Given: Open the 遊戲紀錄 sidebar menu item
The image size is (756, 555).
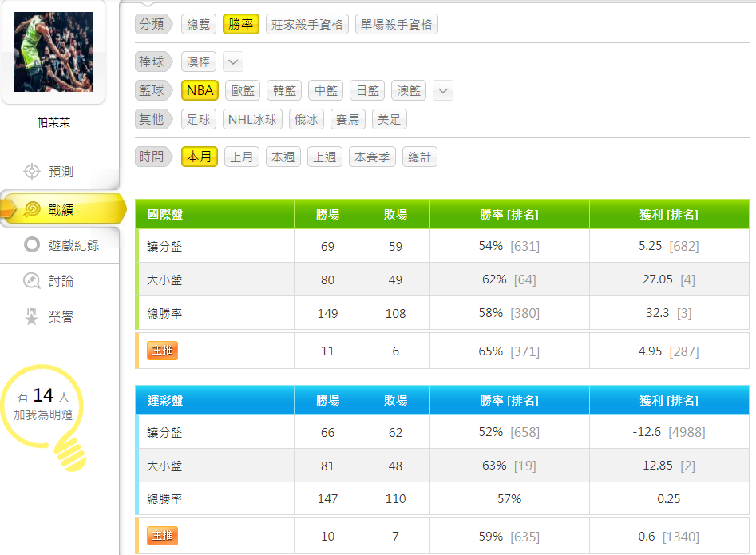Looking at the screenshot, I should 59,245.
